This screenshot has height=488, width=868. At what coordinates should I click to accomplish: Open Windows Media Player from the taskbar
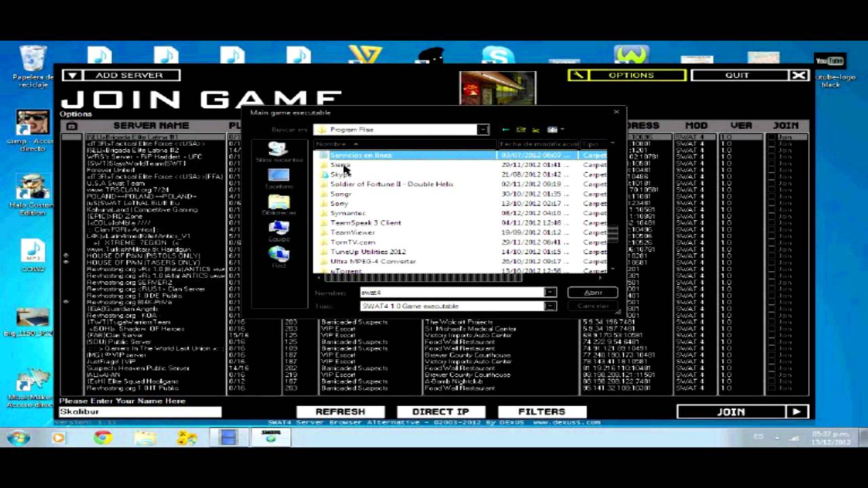click(x=59, y=438)
